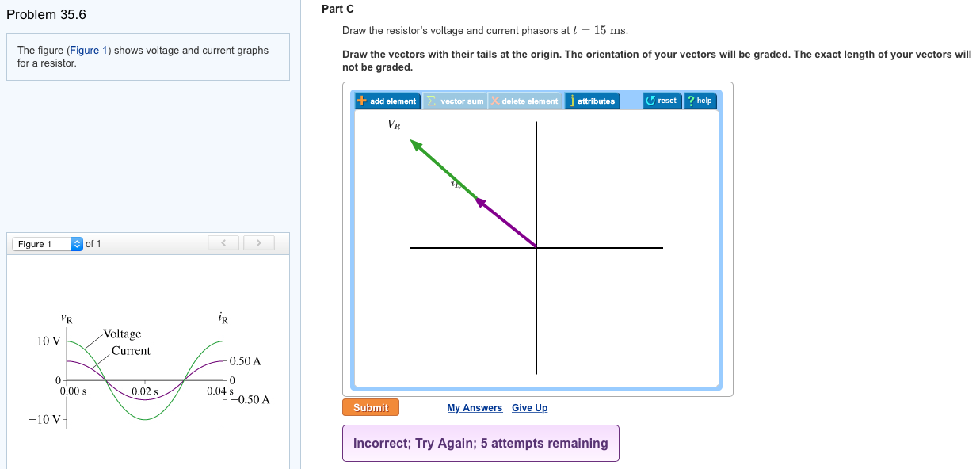
Task: Click the plus sign on add element
Action: (x=362, y=101)
